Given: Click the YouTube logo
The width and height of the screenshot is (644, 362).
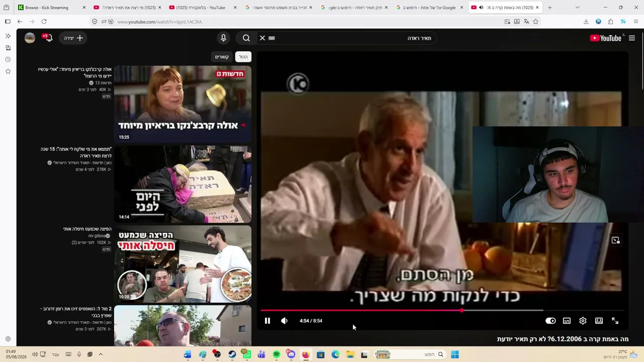Looking at the screenshot, I should click(x=606, y=38).
